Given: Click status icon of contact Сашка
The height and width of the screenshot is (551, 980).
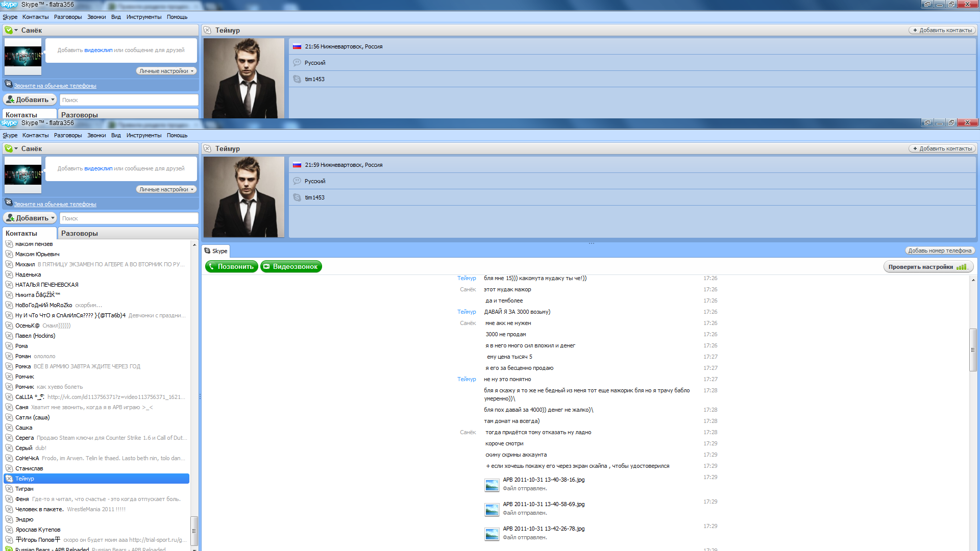Looking at the screenshot, I should [9, 428].
